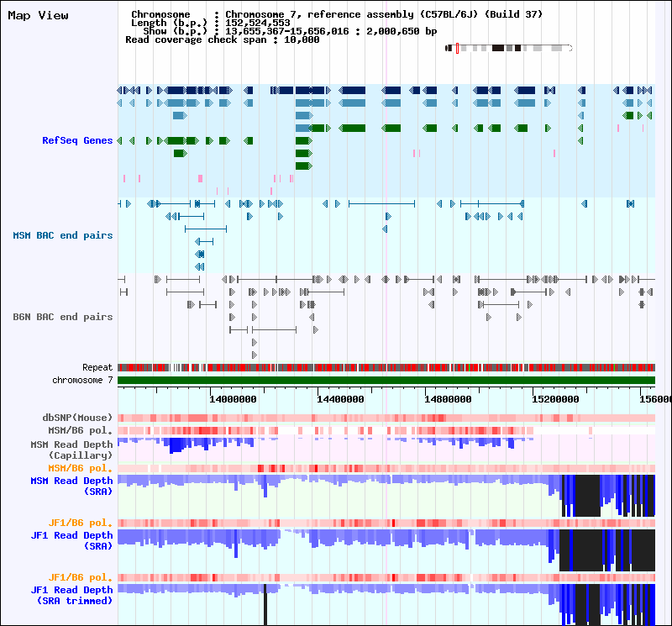Click the 14400000 coordinate on the ruler
Viewport: 672px width, 626px height.
click(340, 399)
